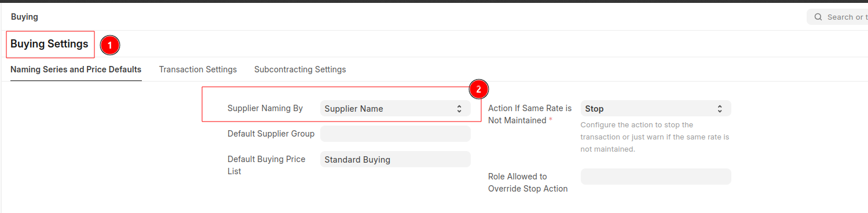
Task: Click the Supplier Naming By label
Action: pyautogui.click(x=265, y=108)
